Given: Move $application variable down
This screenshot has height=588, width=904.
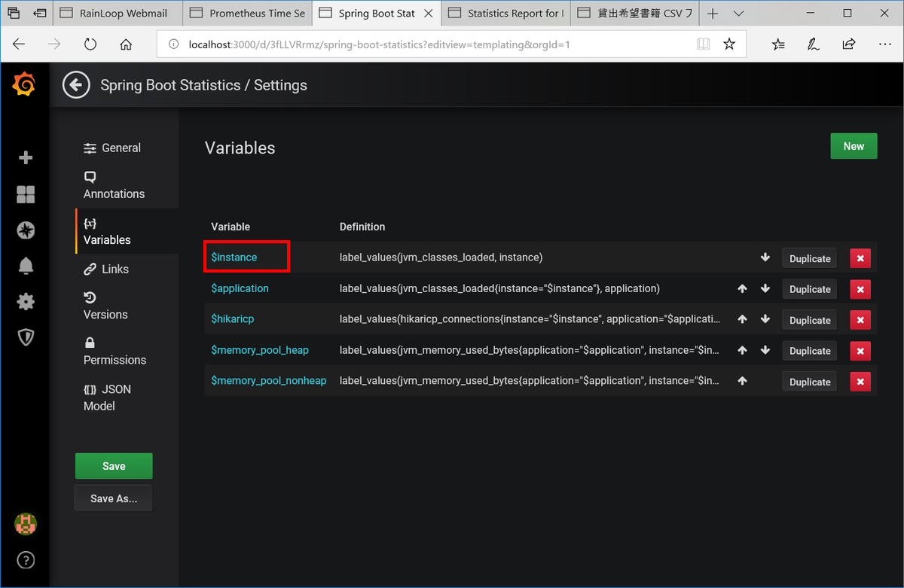Looking at the screenshot, I should point(765,288).
